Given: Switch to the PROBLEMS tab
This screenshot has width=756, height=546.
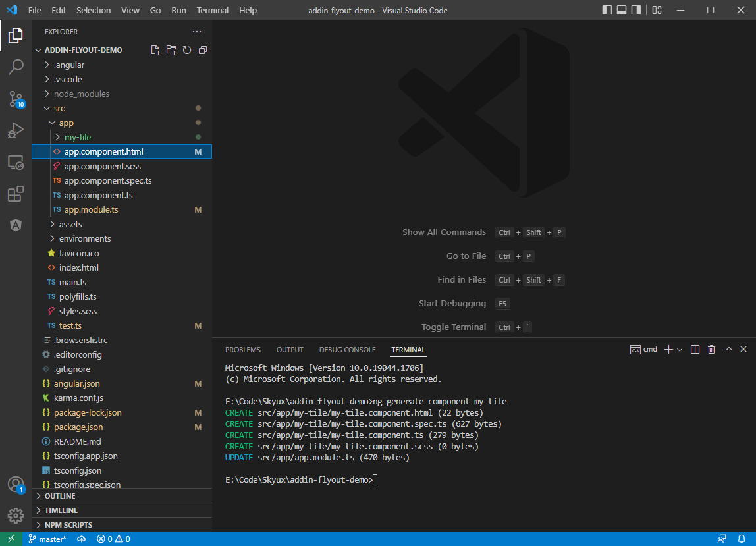Looking at the screenshot, I should tap(242, 350).
